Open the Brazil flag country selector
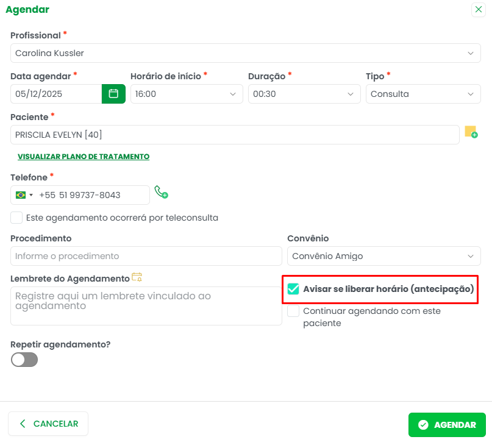This screenshot has width=492, height=448. 24,195
